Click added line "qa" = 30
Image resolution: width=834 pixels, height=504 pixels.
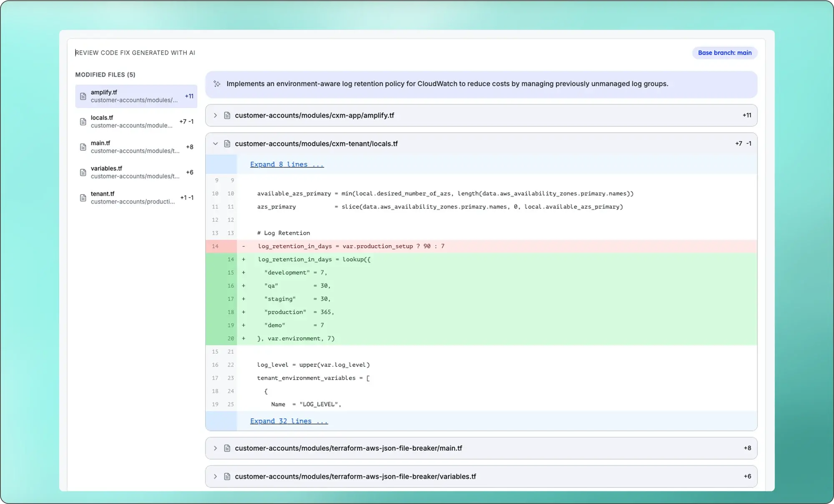(481, 286)
